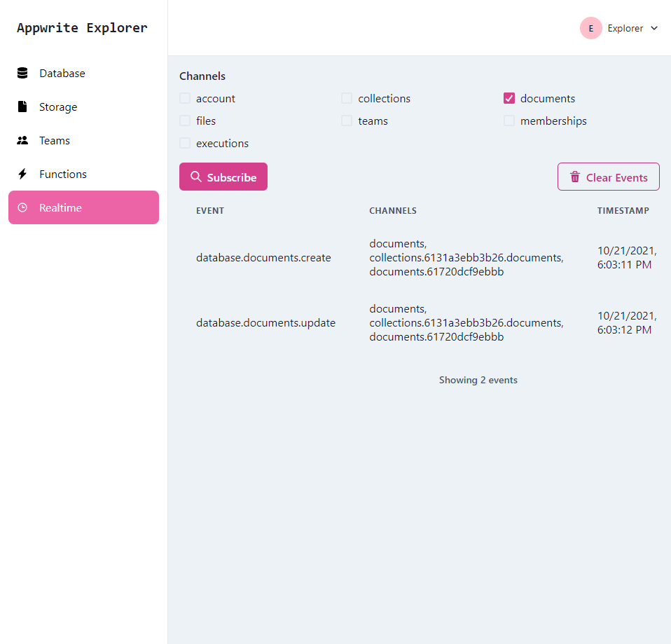Click the database.documents.update event
Screen dimensions: 671x644
(265, 323)
